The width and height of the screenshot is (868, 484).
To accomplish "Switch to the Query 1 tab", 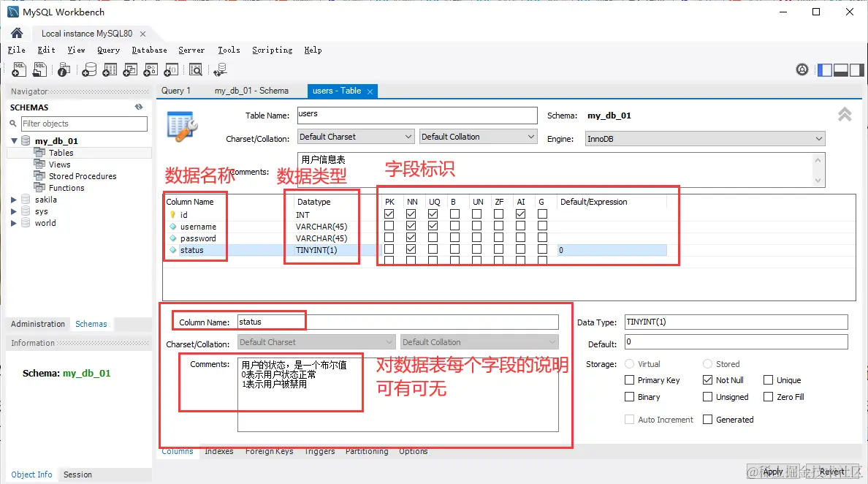I will click(x=175, y=90).
